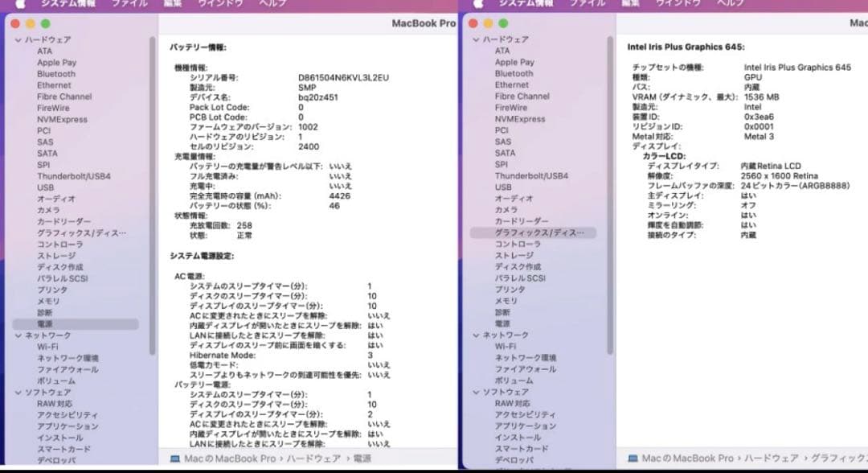Select Apple Pay in the sidebar
The width and height of the screenshot is (868, 473).
pyautogui.click(x=56, y=61)
